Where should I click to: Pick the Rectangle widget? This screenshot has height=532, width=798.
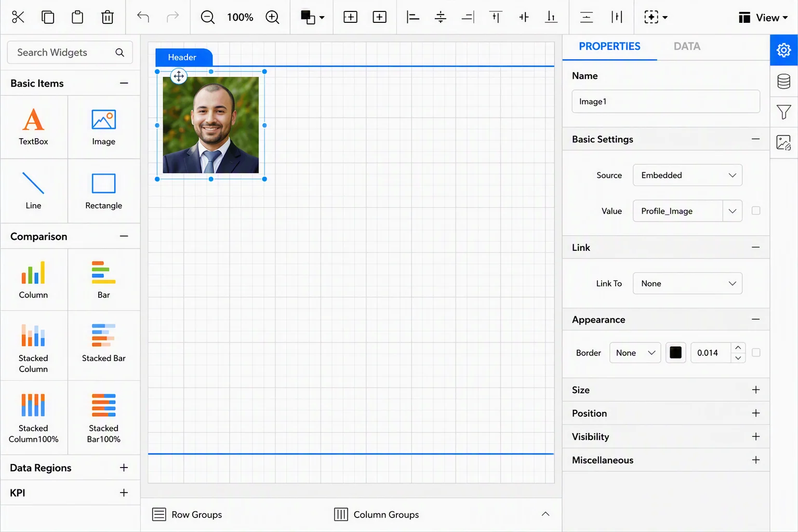coord(104,191)
